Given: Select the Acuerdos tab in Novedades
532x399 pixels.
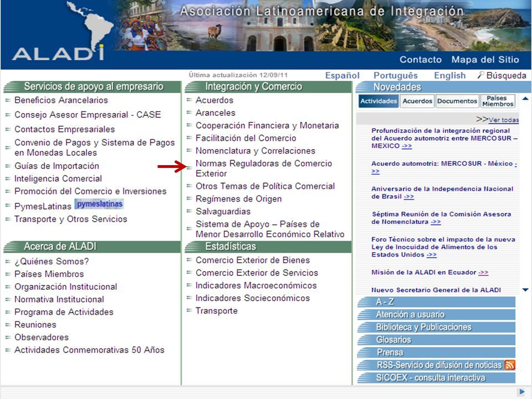Looking at the screenshot, I should [x=417, y=101].
